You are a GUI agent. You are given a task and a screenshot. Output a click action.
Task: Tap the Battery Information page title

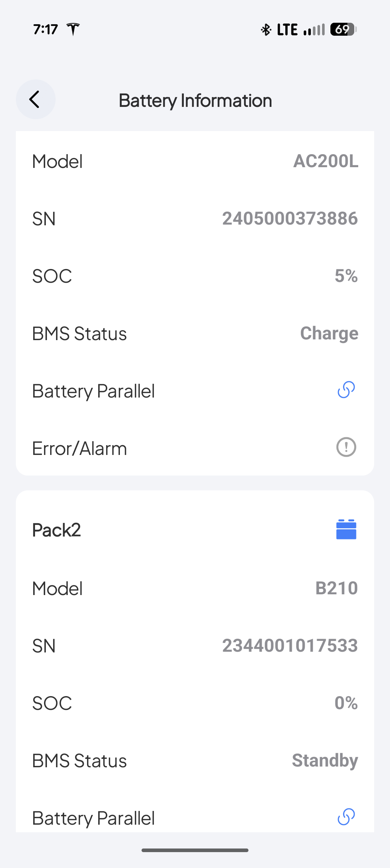[x=195, y=100]
